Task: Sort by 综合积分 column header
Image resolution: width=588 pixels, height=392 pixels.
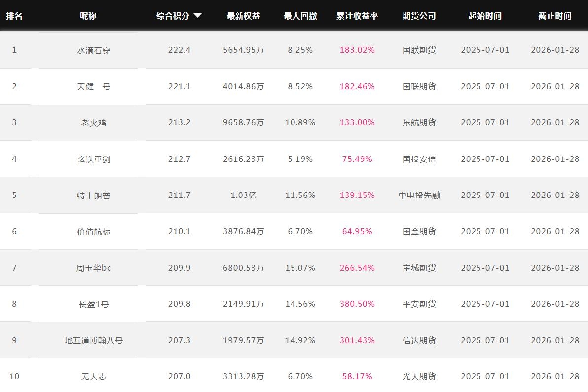Action: point(173,16)
